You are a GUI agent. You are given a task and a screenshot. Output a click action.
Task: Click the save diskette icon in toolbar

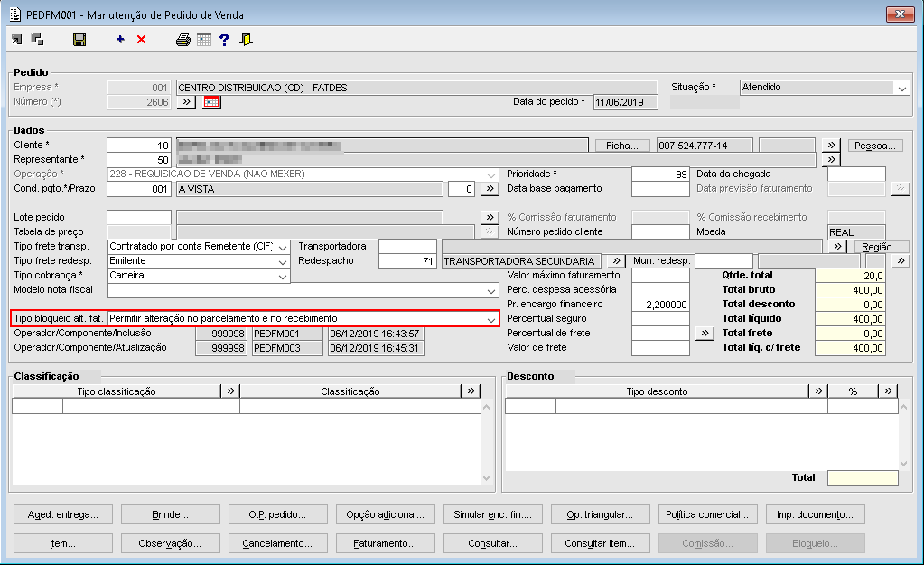click(79, 40)
